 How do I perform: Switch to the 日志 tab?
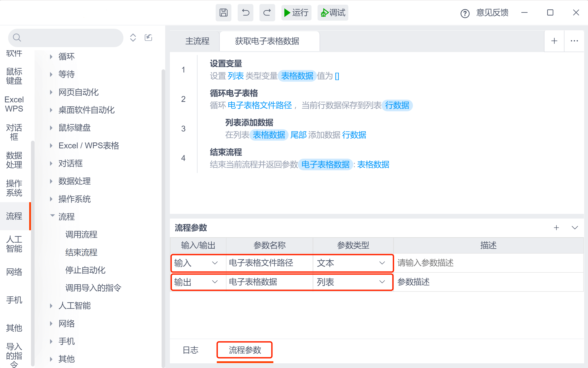tap(191, 350)
